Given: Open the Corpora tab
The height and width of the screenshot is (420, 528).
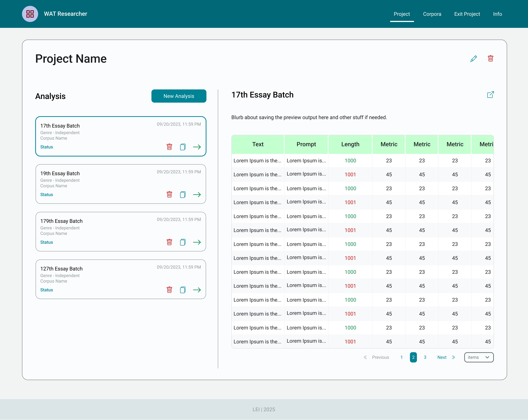Looking at the screenshot, I should click(432, 14).
